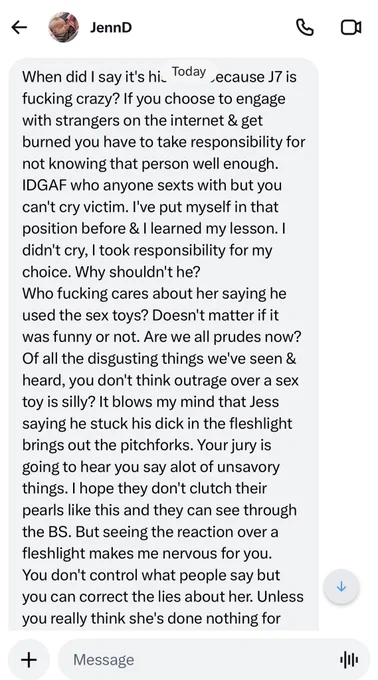Jump to latest messages with down arrow
The width and height of the screenshot is (378, 680).
click(341, 587)
